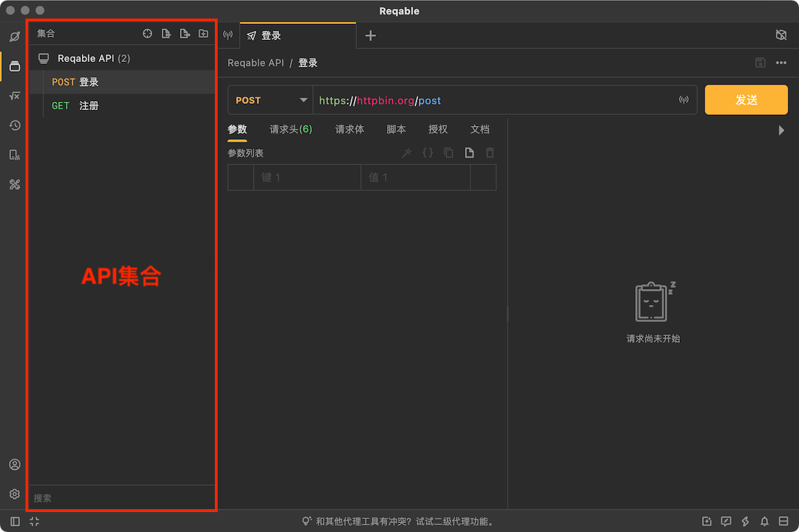The image size is (799, 532).
Task: Toggle the sidebar panel from the status bar
Action: (15, 521)
